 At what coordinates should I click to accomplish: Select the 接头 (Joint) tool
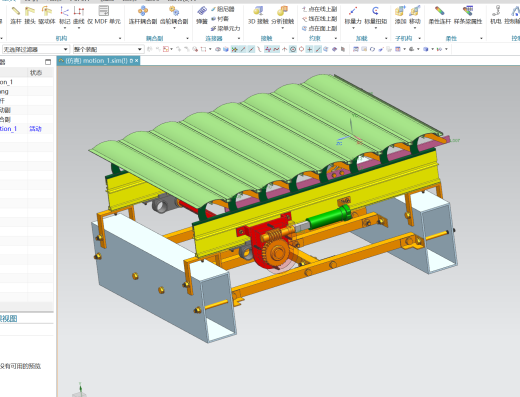pyautogui.click(x=30, y=15)
